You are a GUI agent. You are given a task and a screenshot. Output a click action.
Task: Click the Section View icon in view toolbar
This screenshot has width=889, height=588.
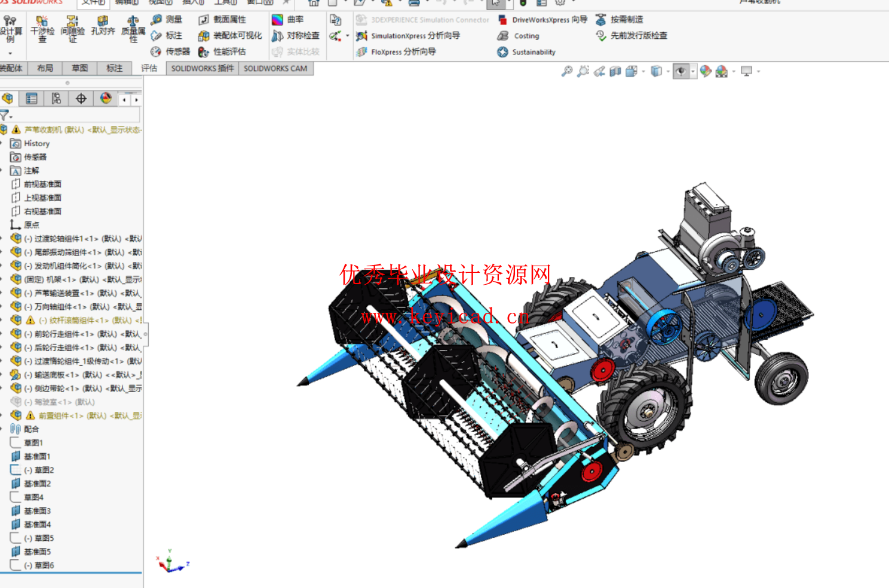coord(615,72)
